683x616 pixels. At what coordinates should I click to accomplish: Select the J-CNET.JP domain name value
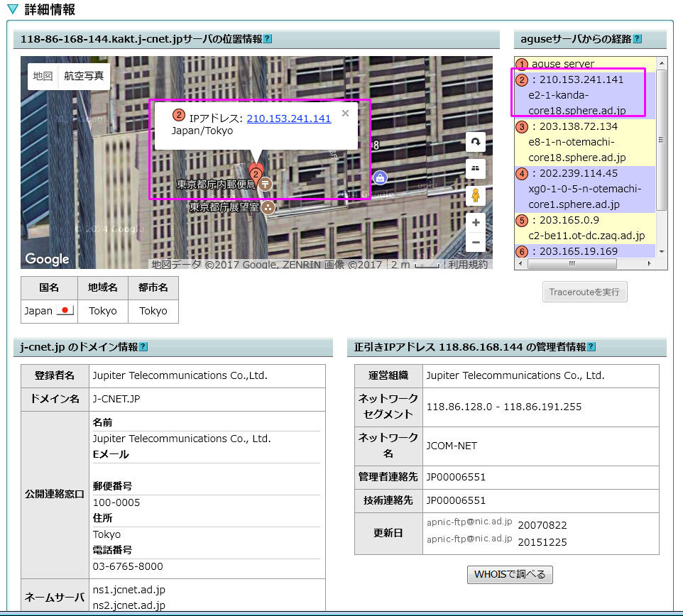116,399
